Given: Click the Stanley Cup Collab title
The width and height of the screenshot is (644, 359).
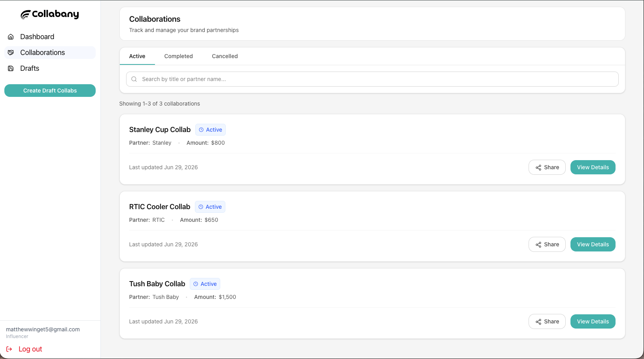Looking at the screenshot, I should (x=160, y=130).
